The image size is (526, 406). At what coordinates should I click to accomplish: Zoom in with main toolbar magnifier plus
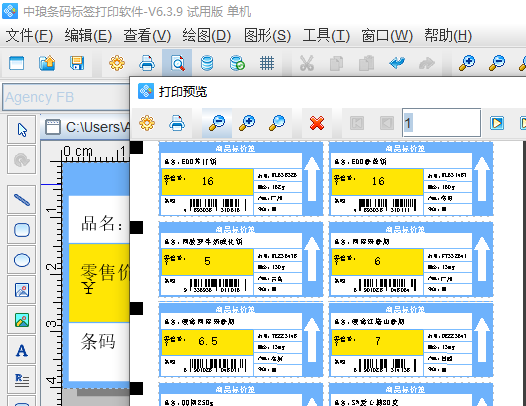[x=467, y=63]
